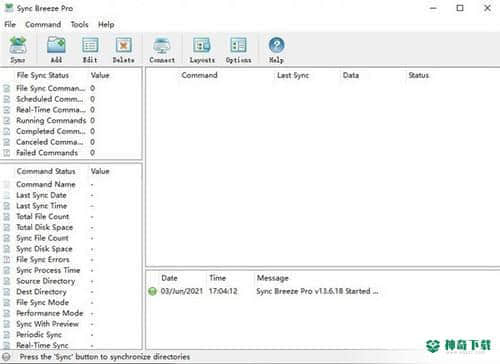Select the 'Sync Breeze Pro v13.6.18 Started' log message

tap(317, 291)
